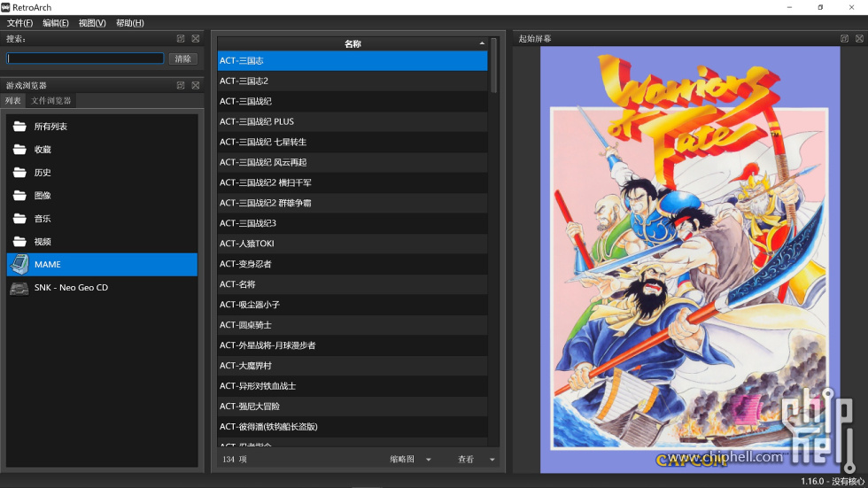
Task: Click the 1.16.0 version status text
Action: pyautogui.click(x=832, y=482)
